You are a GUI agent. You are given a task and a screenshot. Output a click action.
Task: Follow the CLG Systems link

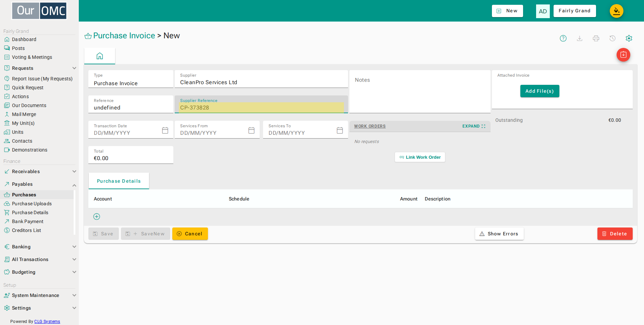coord(47,322)
